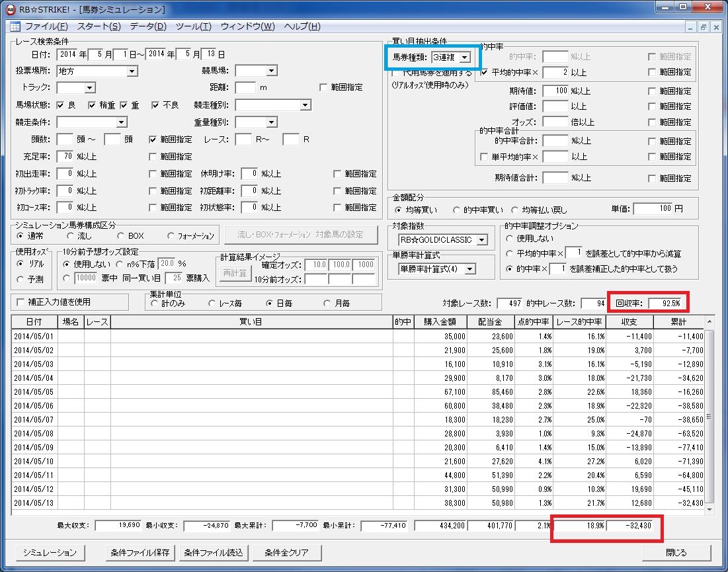
Task: Toggle the 重 track condition checkbox
Action: (124, 105)
